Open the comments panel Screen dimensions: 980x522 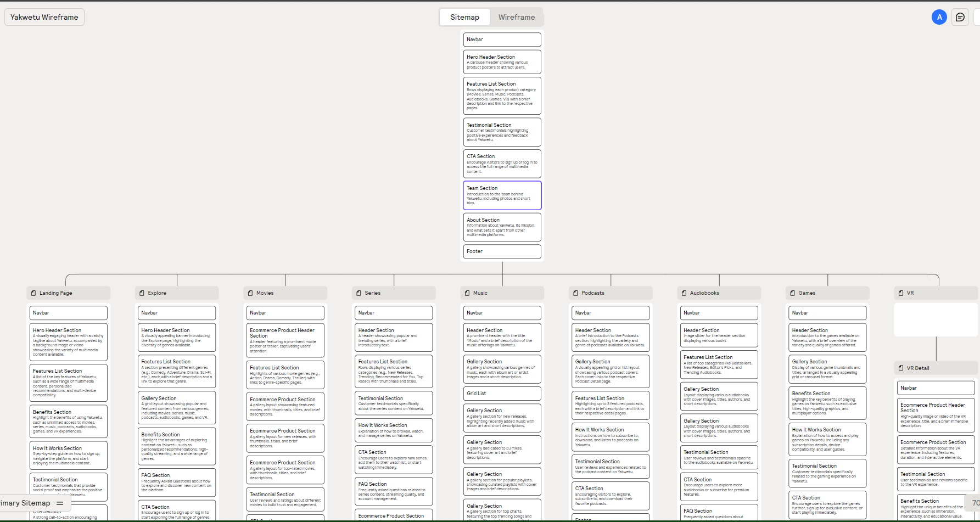point(960,17)
